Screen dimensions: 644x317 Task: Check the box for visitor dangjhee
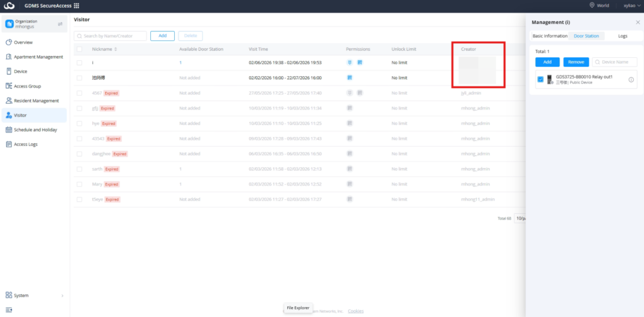point(79,154)
